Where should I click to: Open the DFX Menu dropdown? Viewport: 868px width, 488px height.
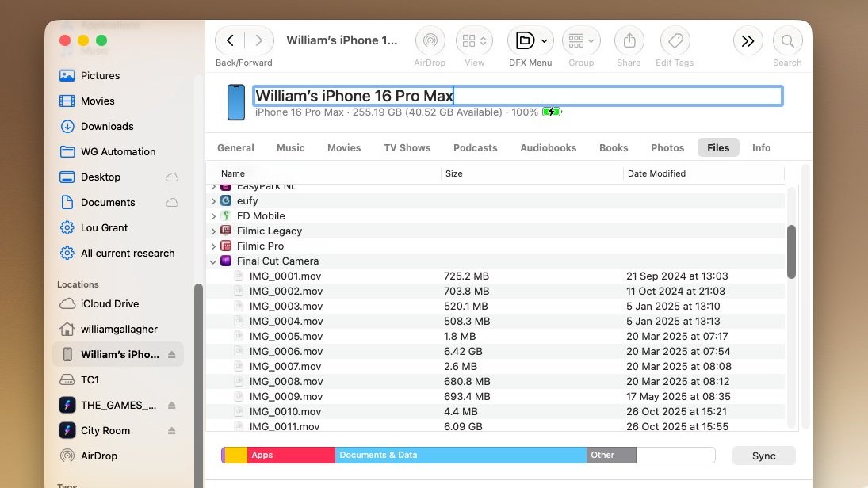coord(530,40)
